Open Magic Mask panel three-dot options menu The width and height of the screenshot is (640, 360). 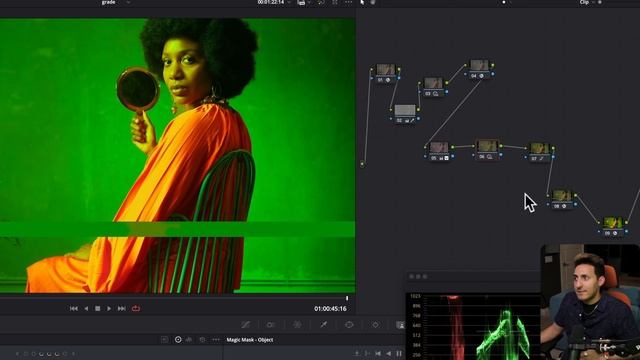tap(216, 340)
